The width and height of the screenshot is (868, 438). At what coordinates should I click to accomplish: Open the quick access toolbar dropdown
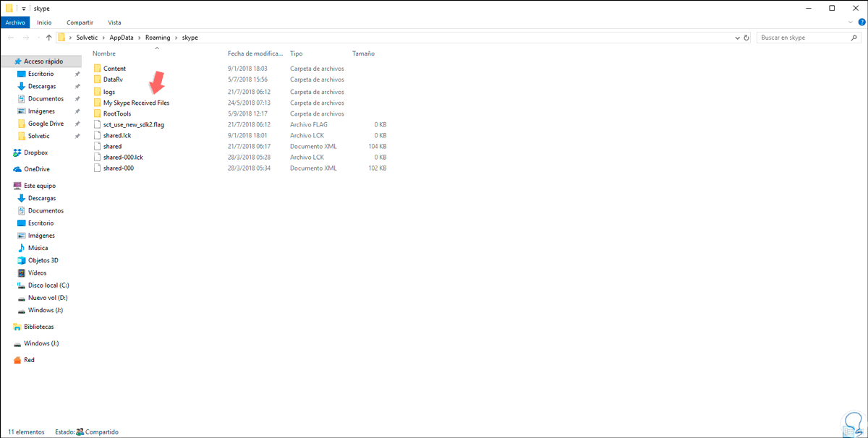[x=24, y=8]
